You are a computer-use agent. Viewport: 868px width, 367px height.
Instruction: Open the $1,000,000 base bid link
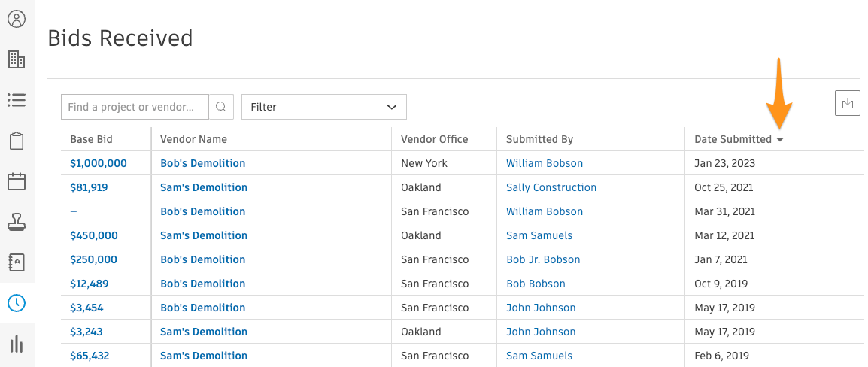coord(99,163)
